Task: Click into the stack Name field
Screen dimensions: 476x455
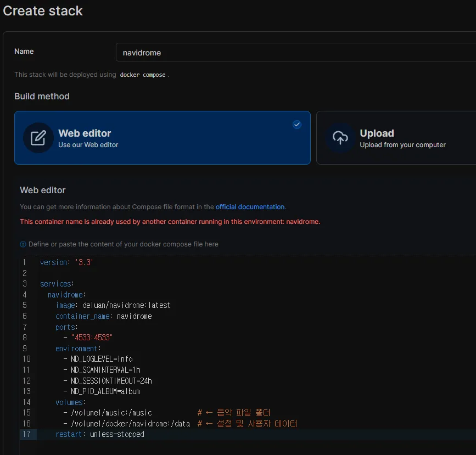Action: pos(295,53)
